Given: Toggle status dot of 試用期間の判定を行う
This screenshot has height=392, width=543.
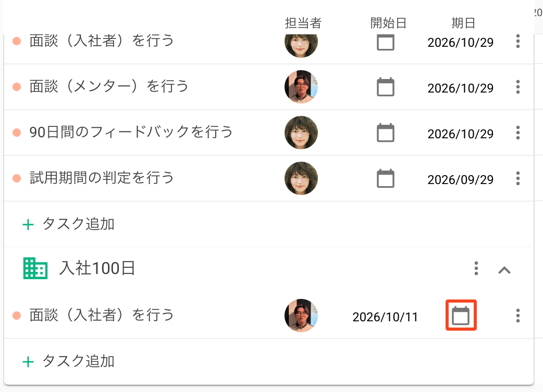Looking at the screenshot, I should click(x=17, y=178).
